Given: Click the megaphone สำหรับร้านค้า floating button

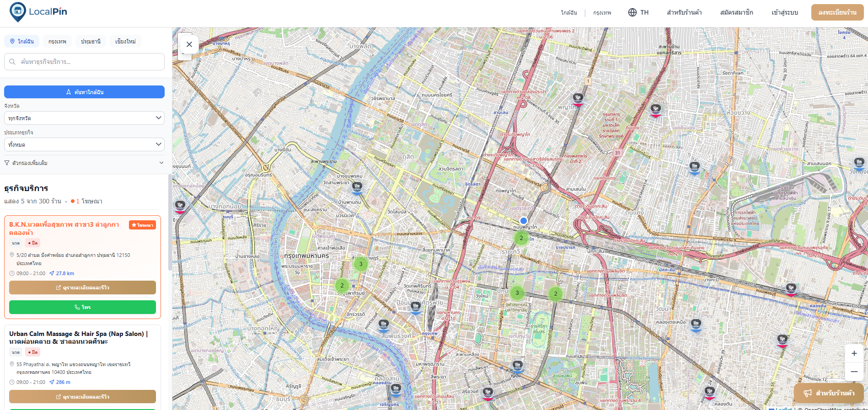Looking at the screenshot, I should (x=829, y=393).
